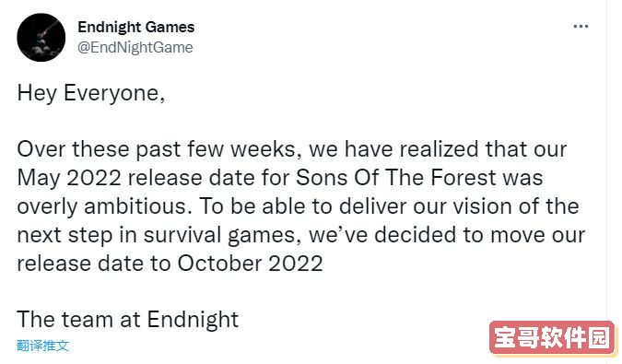Select the 'Sons Of The Forest' title text
The width and height of the screenshot is (622, 364).
tap(396, 177)
